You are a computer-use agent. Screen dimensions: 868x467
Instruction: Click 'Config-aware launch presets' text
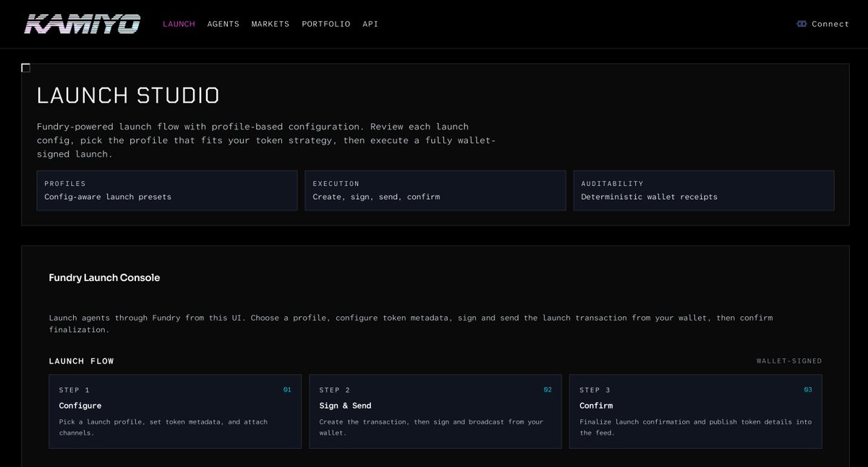[108, 197]
